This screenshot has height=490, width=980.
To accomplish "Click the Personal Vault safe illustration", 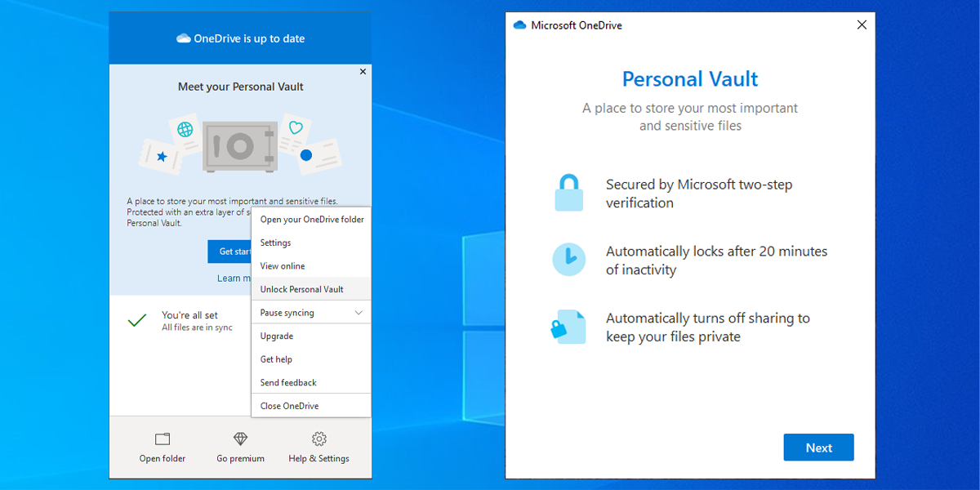I will (x=239, y=145).
